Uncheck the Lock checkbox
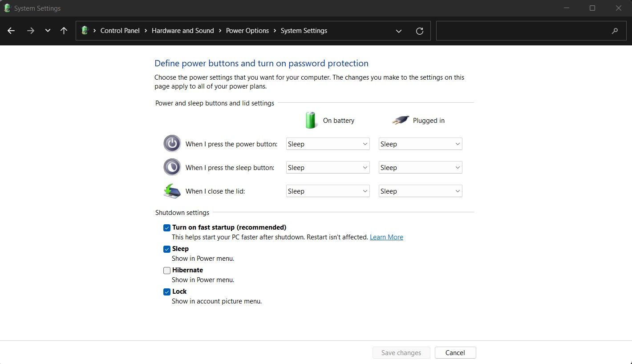632x364 pixels. pyautogui.click(x=167, y=292)
